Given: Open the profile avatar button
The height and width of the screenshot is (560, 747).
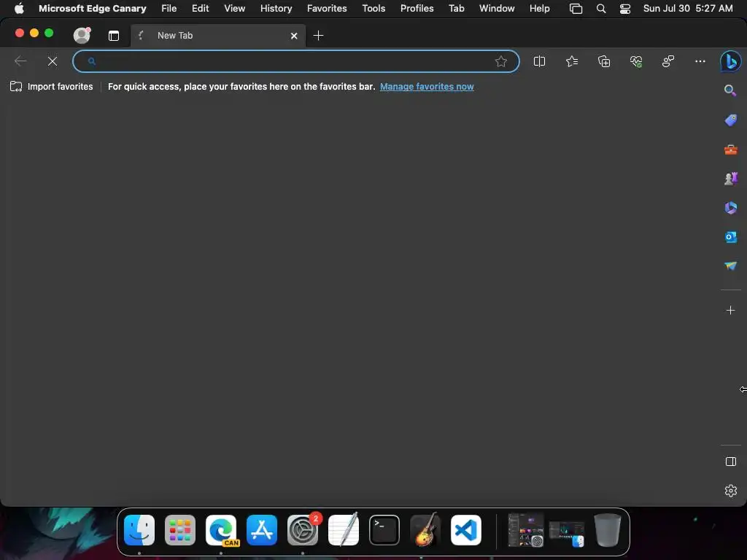Looking at the screenshot, I should 82,35.
